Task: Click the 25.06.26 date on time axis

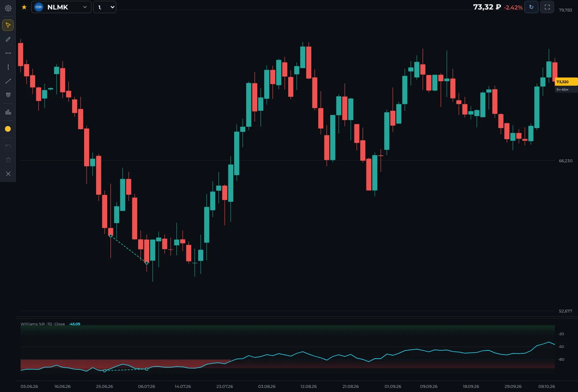Action: 104,387
